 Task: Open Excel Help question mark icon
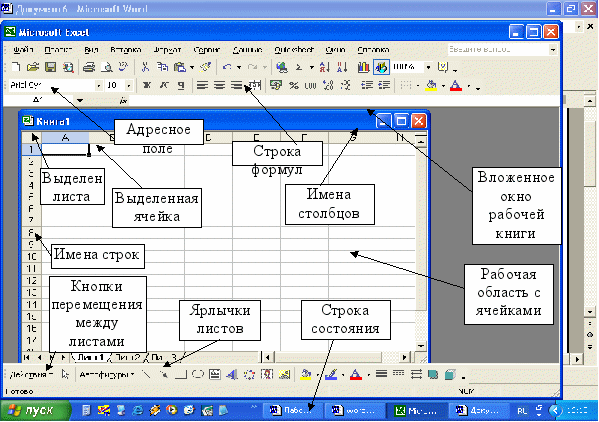point(443,67)
